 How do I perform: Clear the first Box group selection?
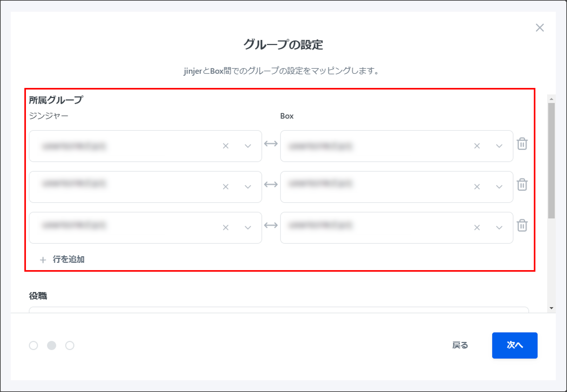pos(477,146)
